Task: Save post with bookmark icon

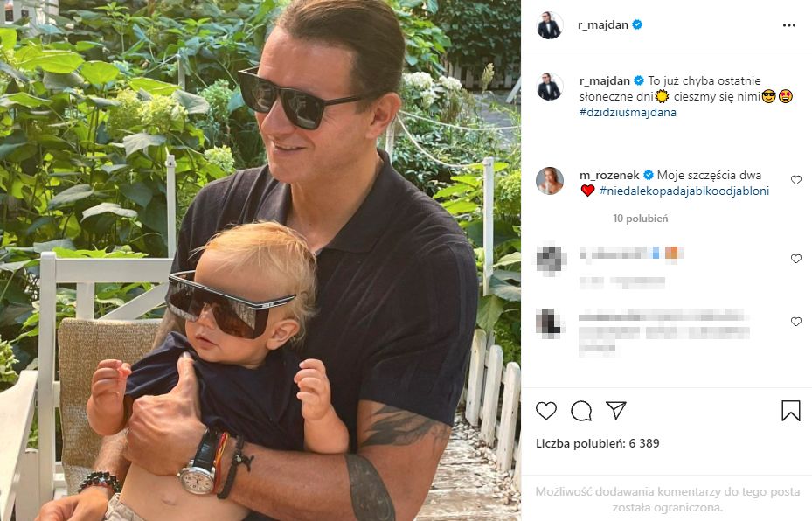Action: tap(790, 411)
